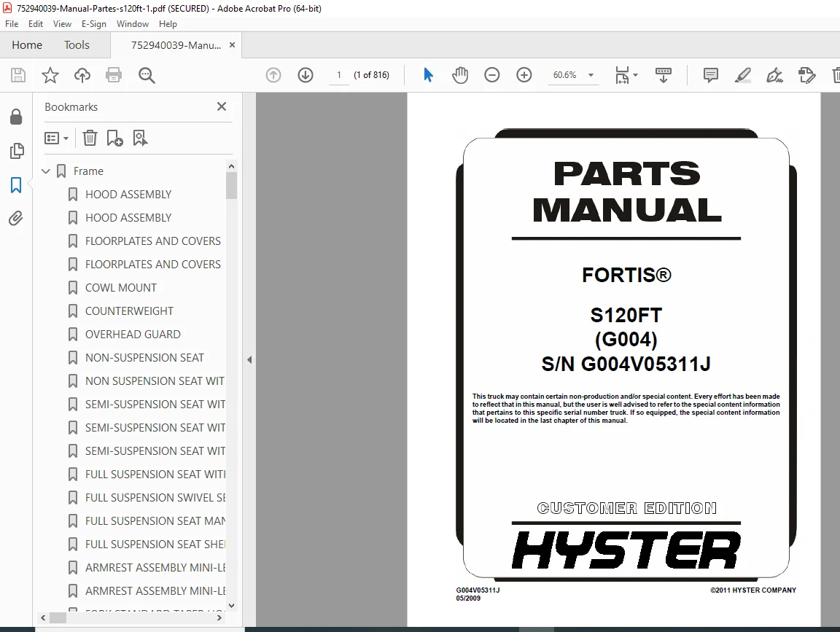Select the Highlight text tool
840x632 pixels.
(x=742, y=75)
